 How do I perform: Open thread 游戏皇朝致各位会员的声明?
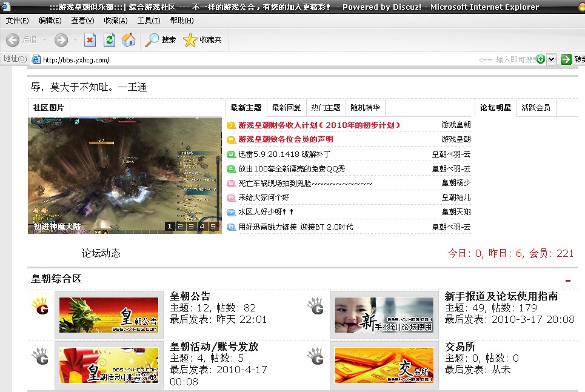[x=286, y=139]
